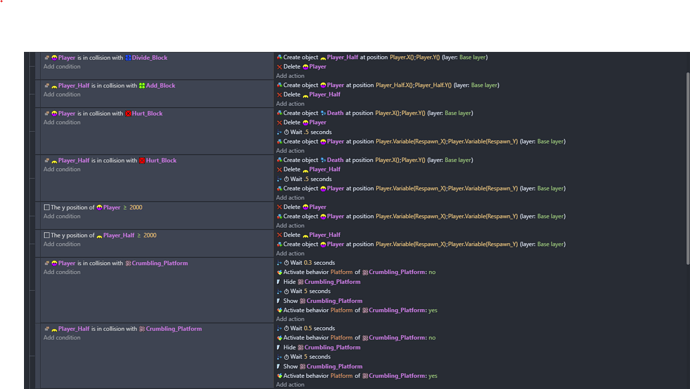Select Wait .5 seconds in Player Hurt_Block event

click(304, 132)
